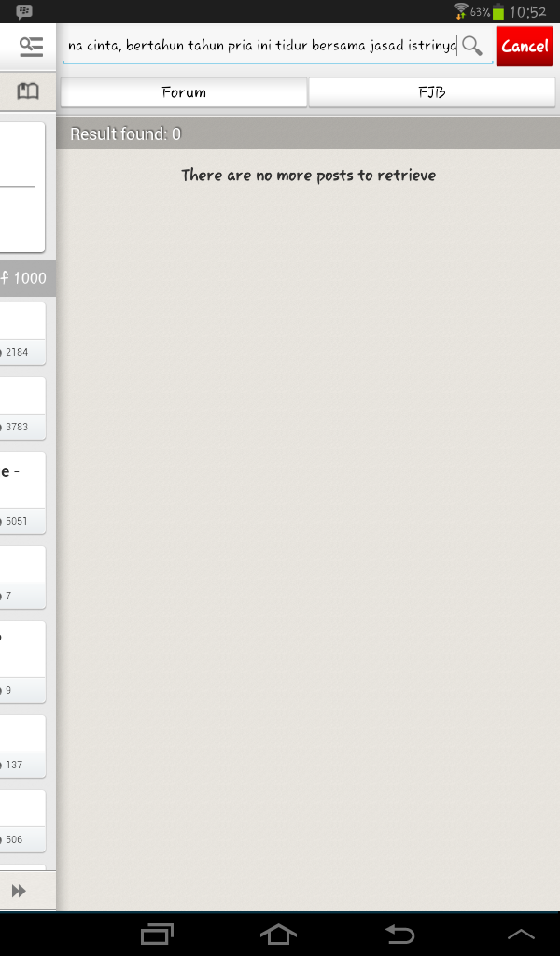Viewport: 560px width, 956px height.
Task: Cancel the search
Action: [525, 47]
